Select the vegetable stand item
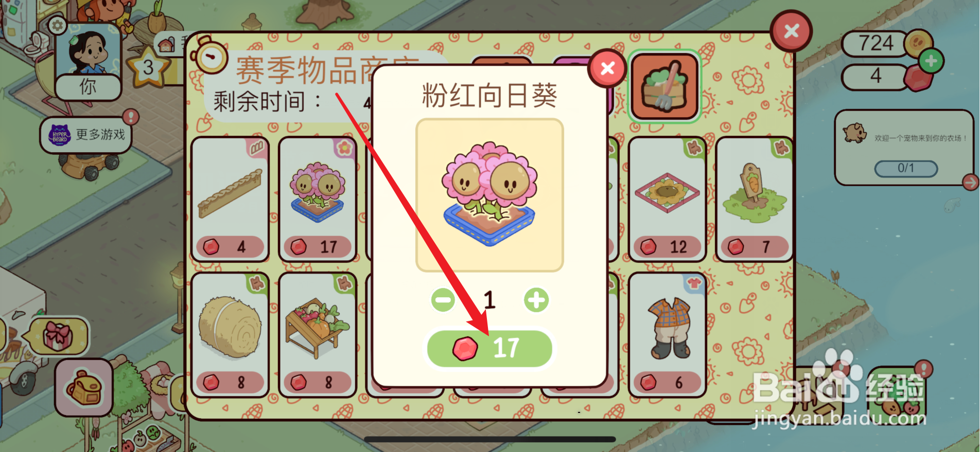This screenshot has width=980, height=452. 318,335
